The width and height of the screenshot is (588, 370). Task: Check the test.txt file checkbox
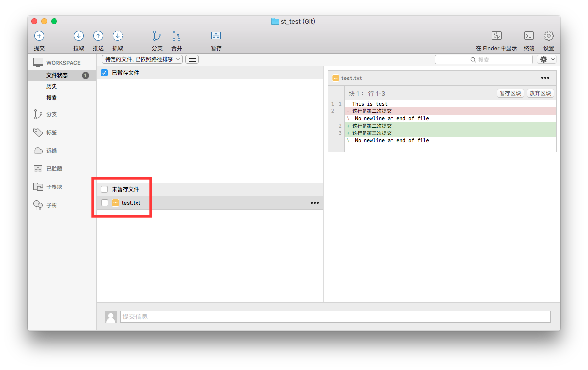105,203
